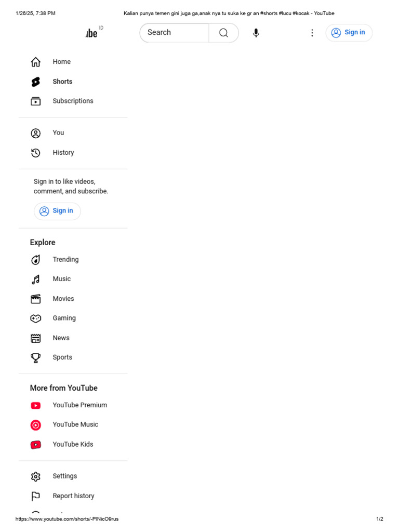Click in the Search text field
The image size is (399, 532).
click(x=175, y=33)
